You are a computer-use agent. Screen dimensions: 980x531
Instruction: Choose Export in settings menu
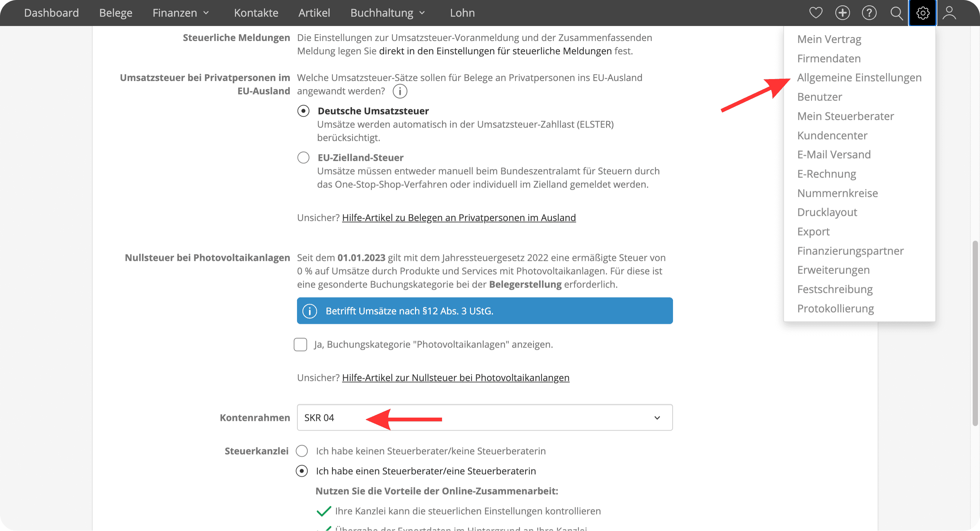point(813,232)
